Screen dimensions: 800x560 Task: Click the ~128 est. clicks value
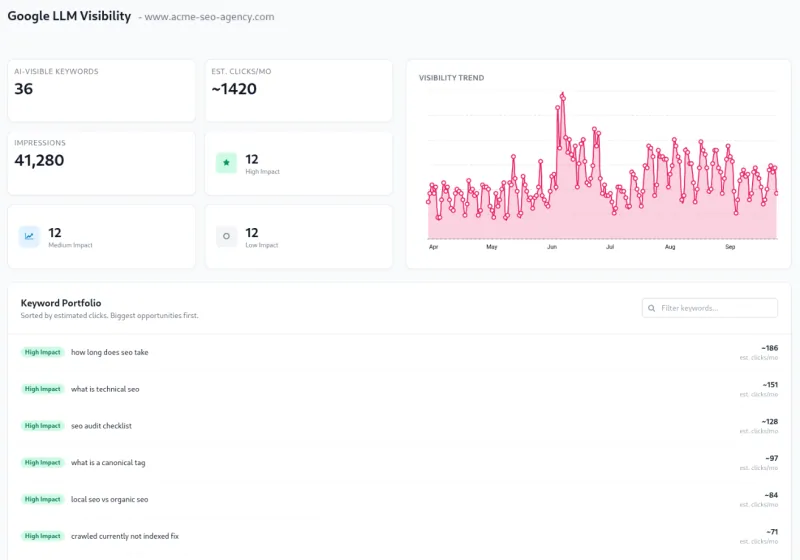[x=769, y=422]
